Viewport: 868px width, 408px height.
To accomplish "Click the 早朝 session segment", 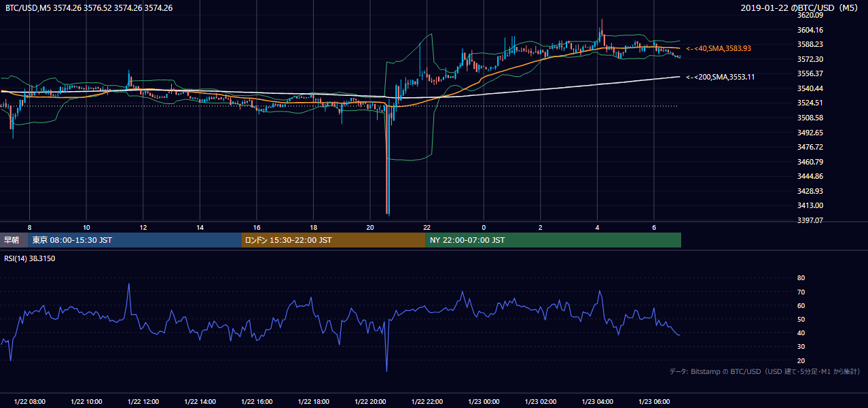I will (14, 240).
